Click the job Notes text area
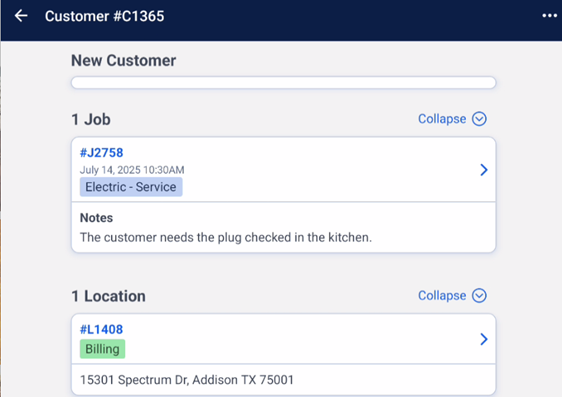 tap(284, 228)
